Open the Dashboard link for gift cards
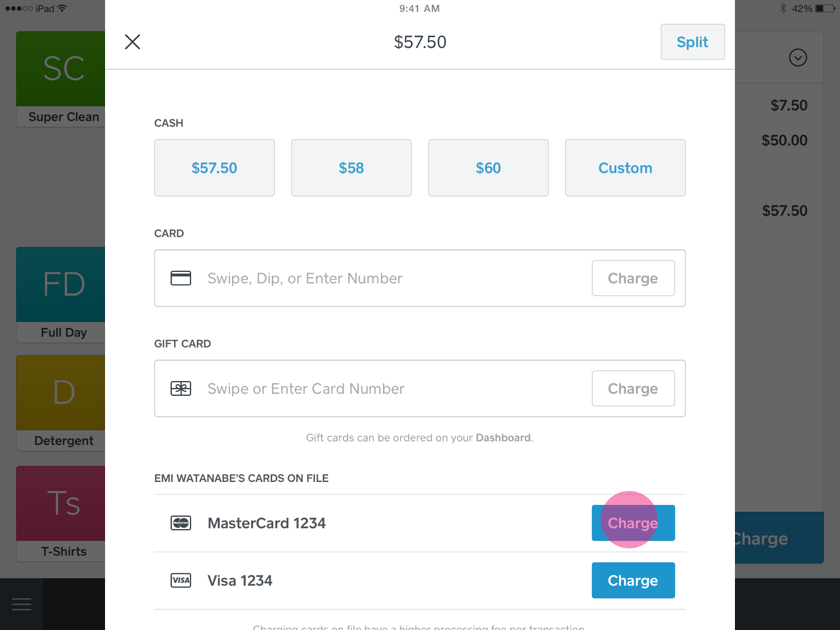Viewport: 840px width, 630px height. pos(502,437)
